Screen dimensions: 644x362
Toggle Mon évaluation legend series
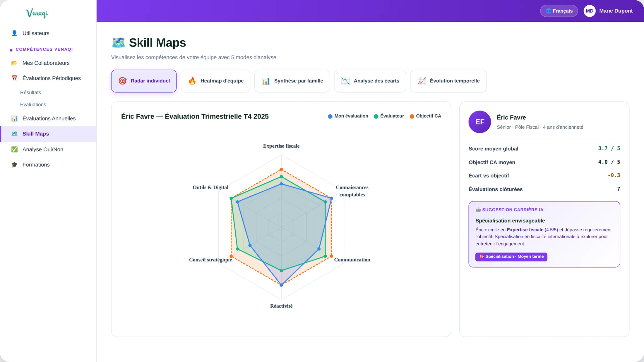[x=348, y=116]
